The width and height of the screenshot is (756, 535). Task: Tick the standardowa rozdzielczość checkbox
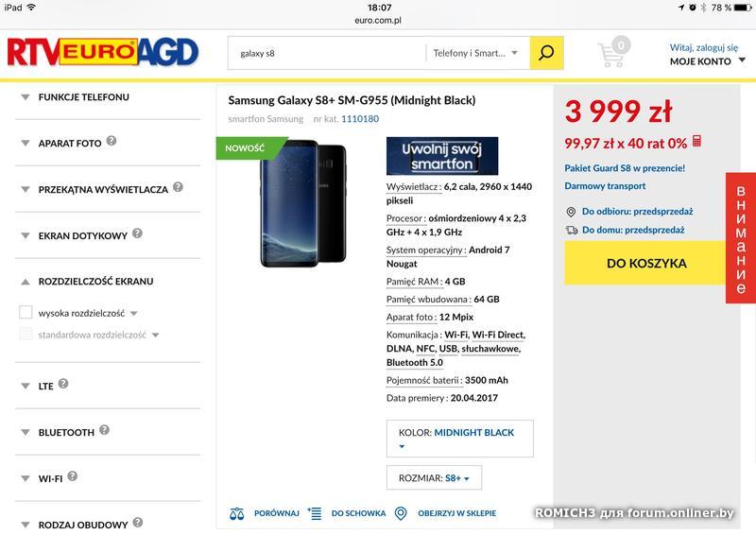point(26,334)
